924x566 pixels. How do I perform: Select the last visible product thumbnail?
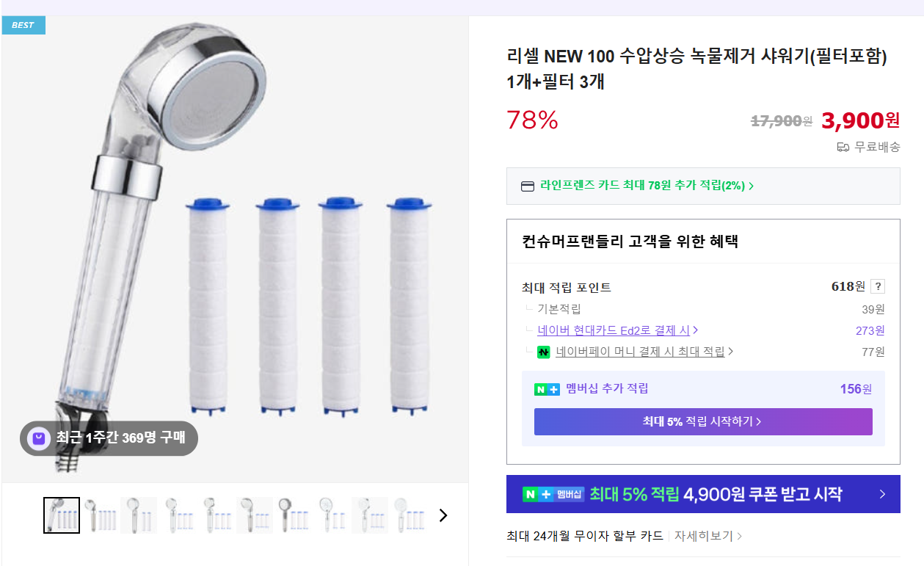[x=410, y=515]
